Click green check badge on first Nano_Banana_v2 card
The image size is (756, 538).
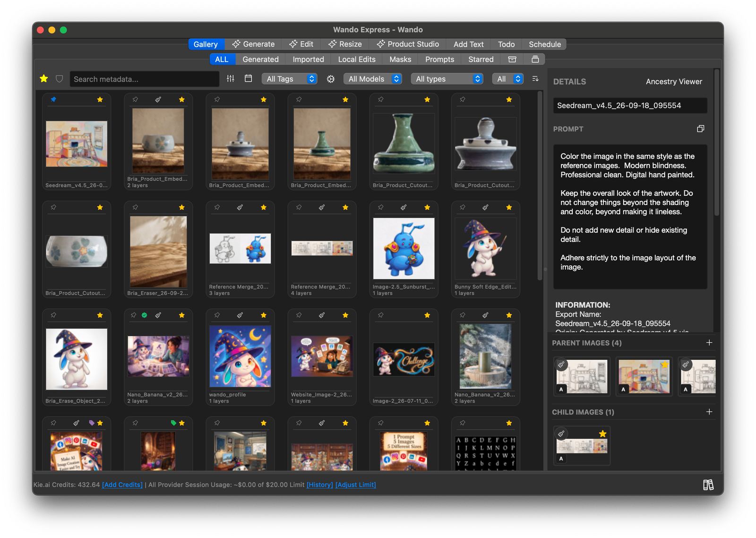[145, 315]
